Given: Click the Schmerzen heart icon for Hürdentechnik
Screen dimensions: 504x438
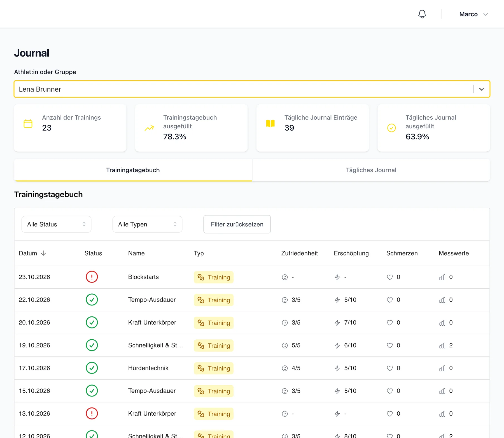Looking at the screenshot, I should (x=390, y=368).
